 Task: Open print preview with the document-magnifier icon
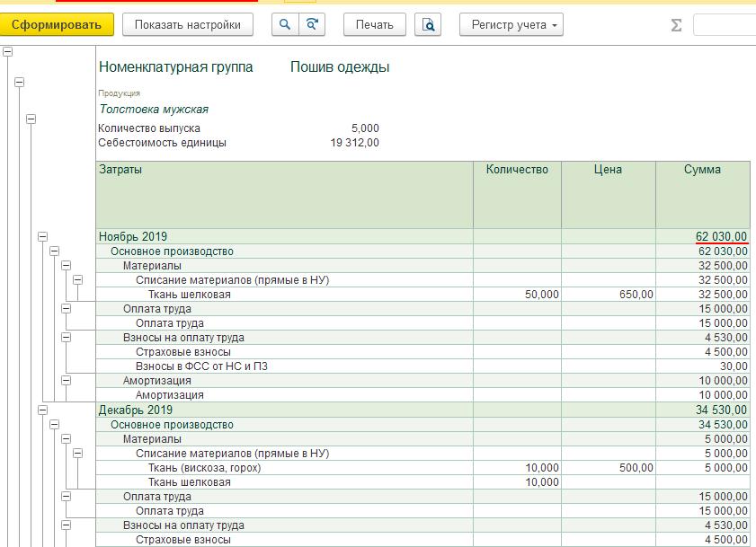(x=428, y=24)
